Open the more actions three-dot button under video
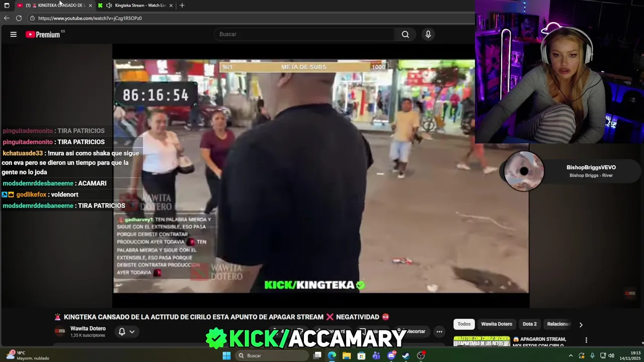644x362 pixels. tap(439, 332)
